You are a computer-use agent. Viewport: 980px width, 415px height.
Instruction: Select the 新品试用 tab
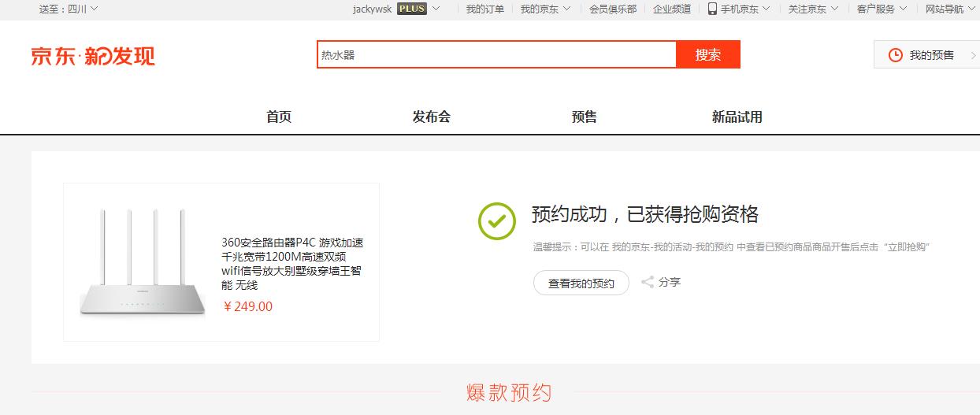[737, 117]
